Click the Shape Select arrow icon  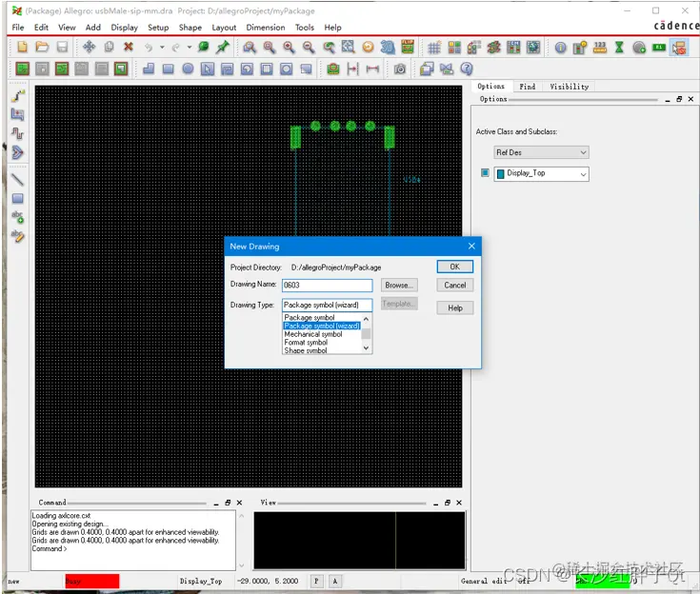(208, 69)
